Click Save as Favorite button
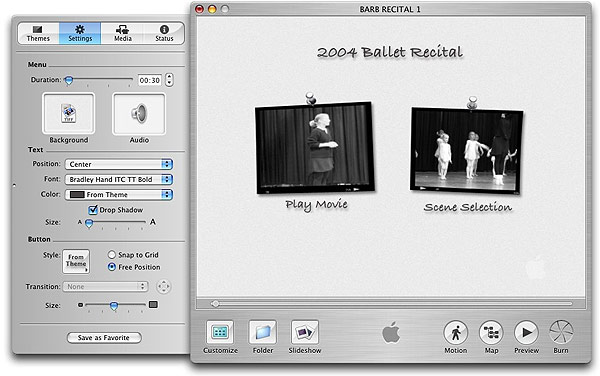Image resolution: width=600 pixels, height=376 pixels. (x=104, y=338)
